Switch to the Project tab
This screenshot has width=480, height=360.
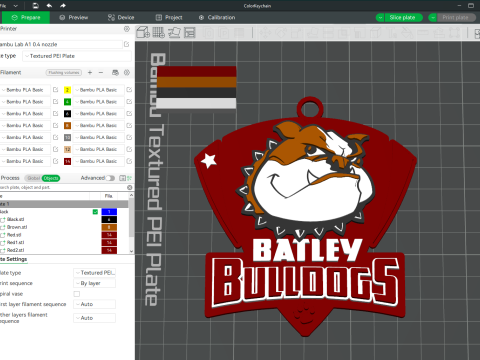tap(169, 17)
